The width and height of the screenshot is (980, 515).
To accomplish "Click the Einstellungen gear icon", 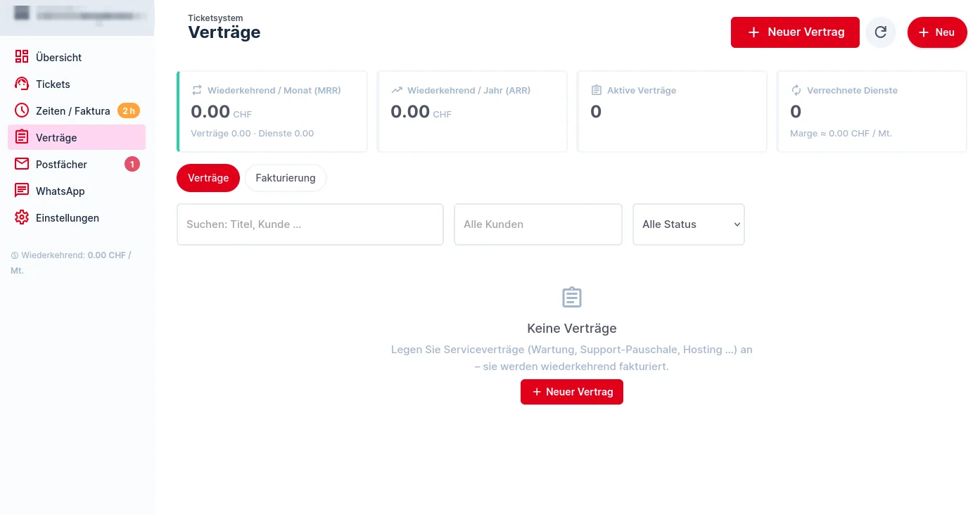I will click(x=22, y=217).
